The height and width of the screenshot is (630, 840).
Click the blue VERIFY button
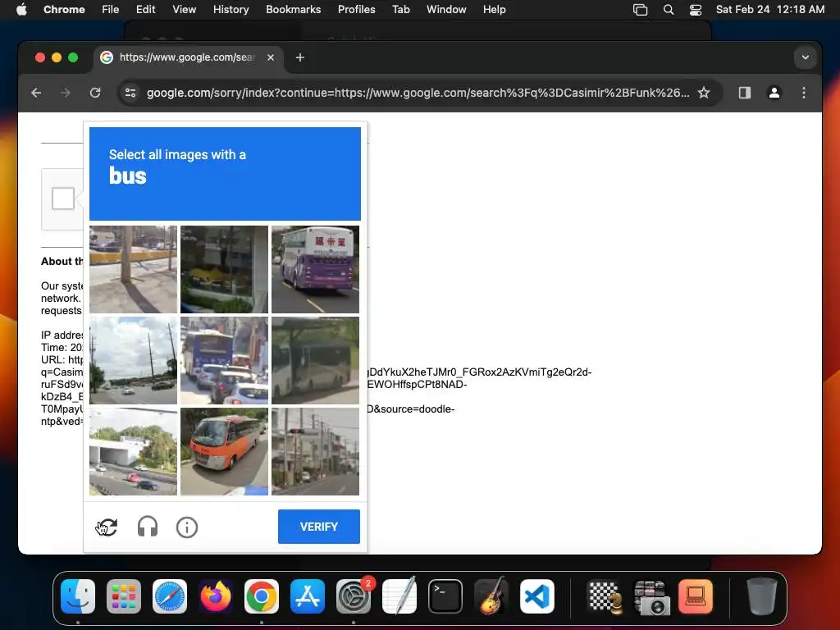point(319,527)
